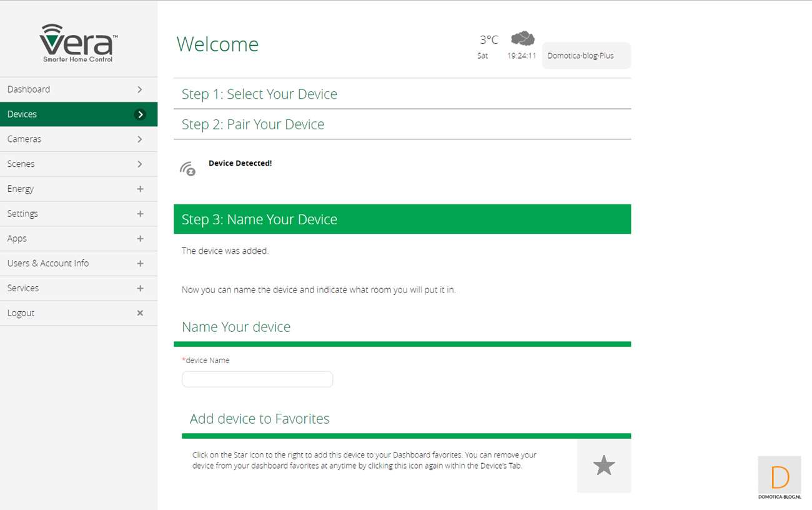Click the Domotica-blog-Plus controller button
The height and width of the screenshot is (510, 812).
587,56
